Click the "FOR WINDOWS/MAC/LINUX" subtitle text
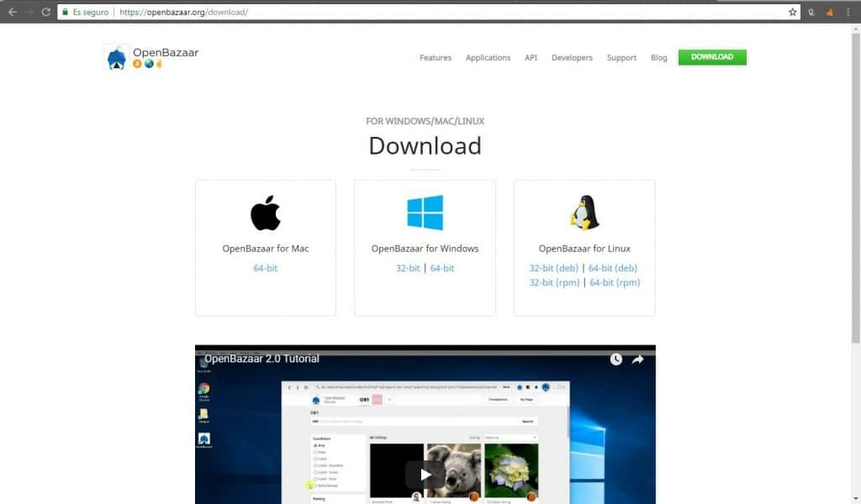Image resolution: width=861 pixels, height=504 pixels. pyautogui.click(x=425, y=121)
